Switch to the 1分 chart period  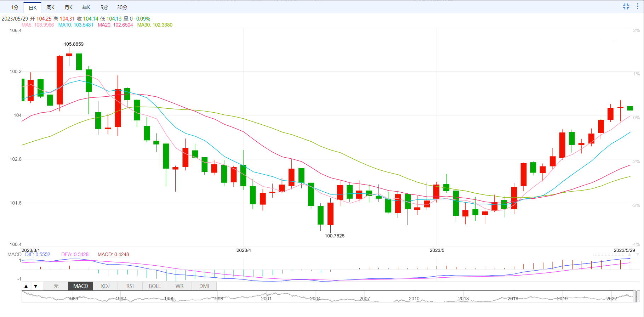[15, 7]
